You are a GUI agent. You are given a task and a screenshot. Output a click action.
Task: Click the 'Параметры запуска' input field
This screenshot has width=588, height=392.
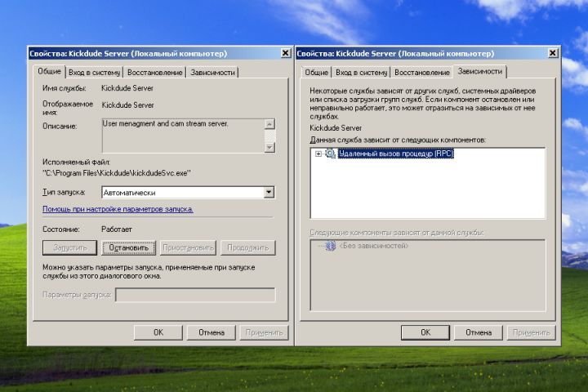point(195,295)
